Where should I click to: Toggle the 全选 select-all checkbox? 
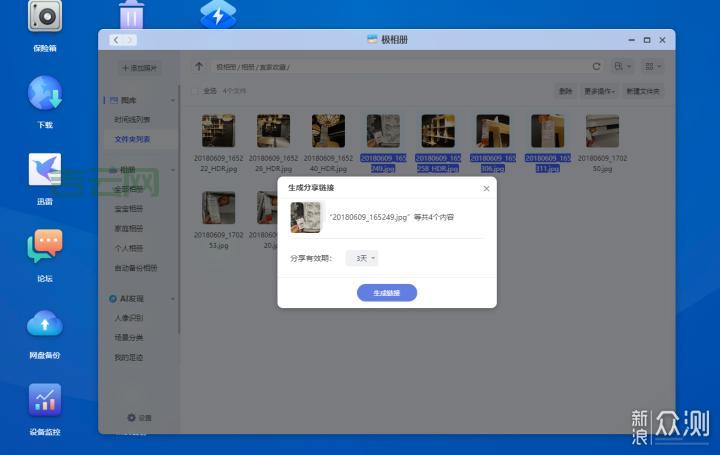[x=196, y=91]
